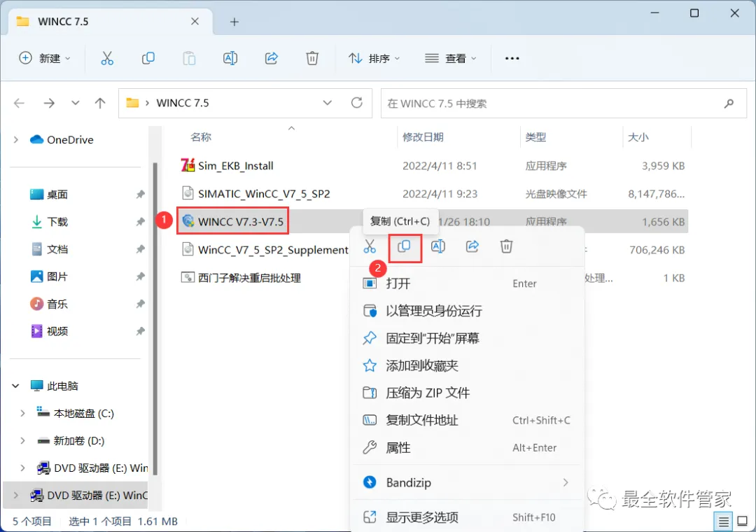Viewport: 756px width, 532px height.
Task: Sort by the 名称 column header
Action: click(x=201, y=137)
